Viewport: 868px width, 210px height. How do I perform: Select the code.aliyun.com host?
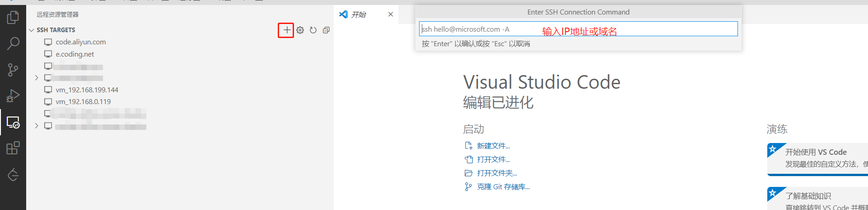tap(80, 42)
